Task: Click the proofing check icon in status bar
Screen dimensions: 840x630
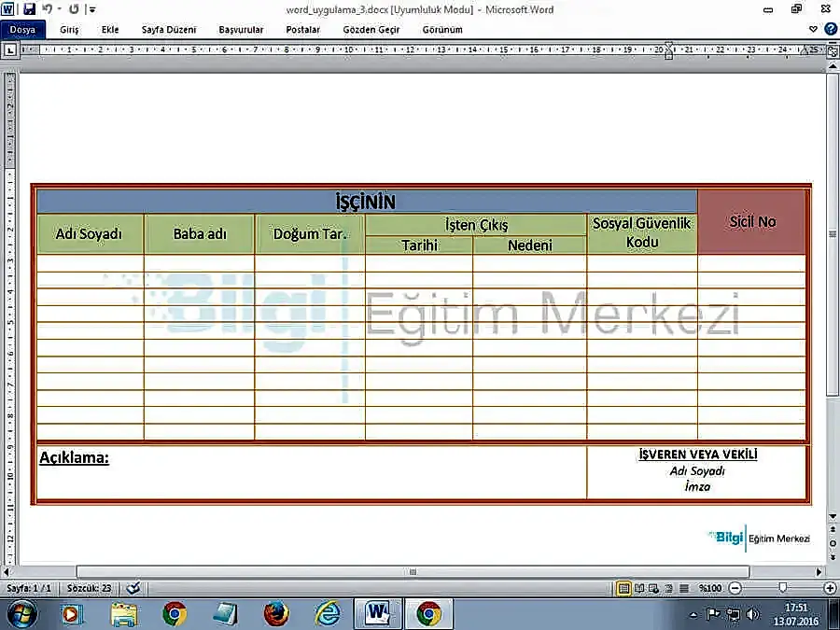Action: pyautogui.click(x=133, y=588)
